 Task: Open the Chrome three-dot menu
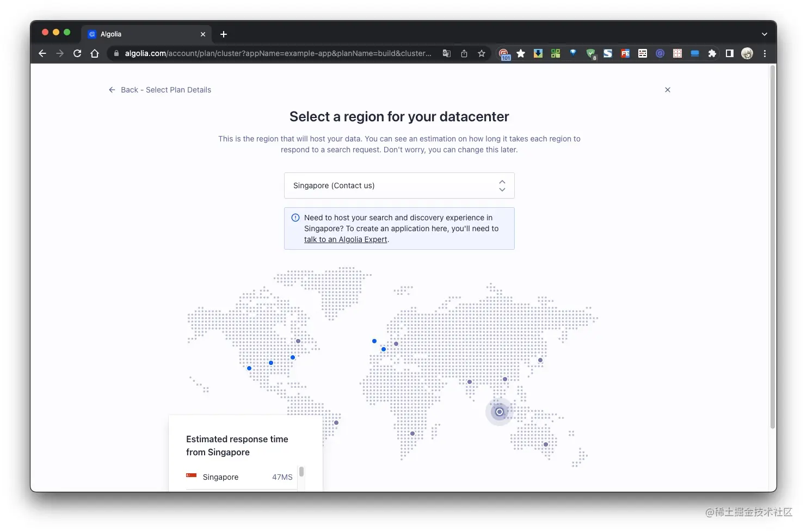[765, 53]
